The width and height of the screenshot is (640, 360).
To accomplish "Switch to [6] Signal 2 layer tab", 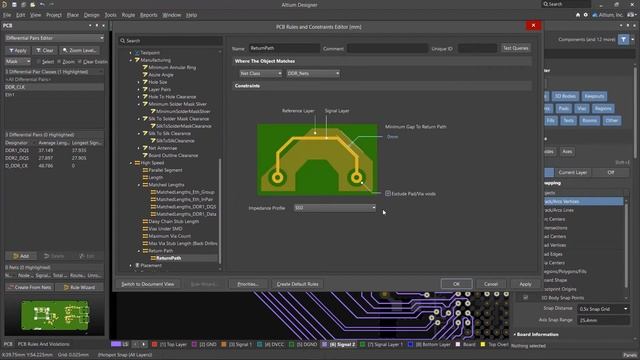I will pyautogui.click(x=339, y=344).
